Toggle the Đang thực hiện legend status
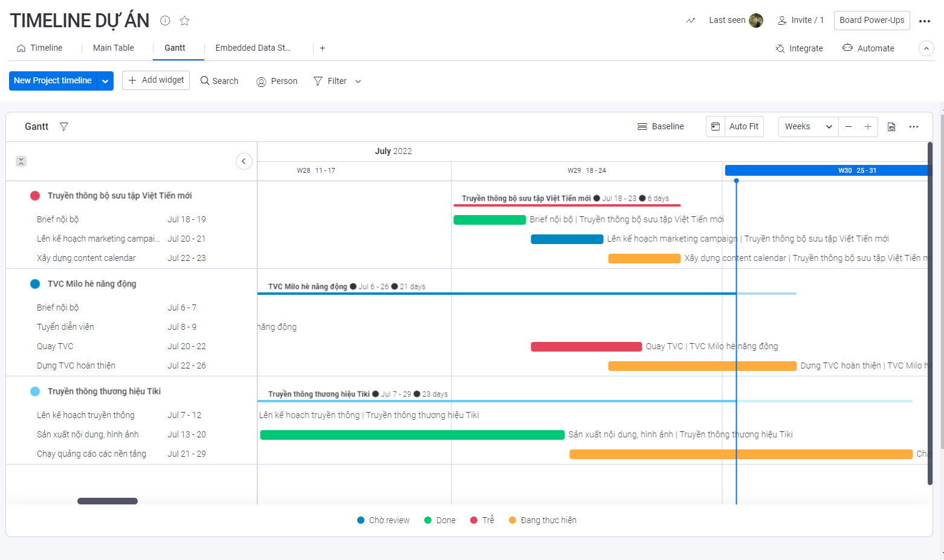Viewport: 944px width, 560px height. 542,520
